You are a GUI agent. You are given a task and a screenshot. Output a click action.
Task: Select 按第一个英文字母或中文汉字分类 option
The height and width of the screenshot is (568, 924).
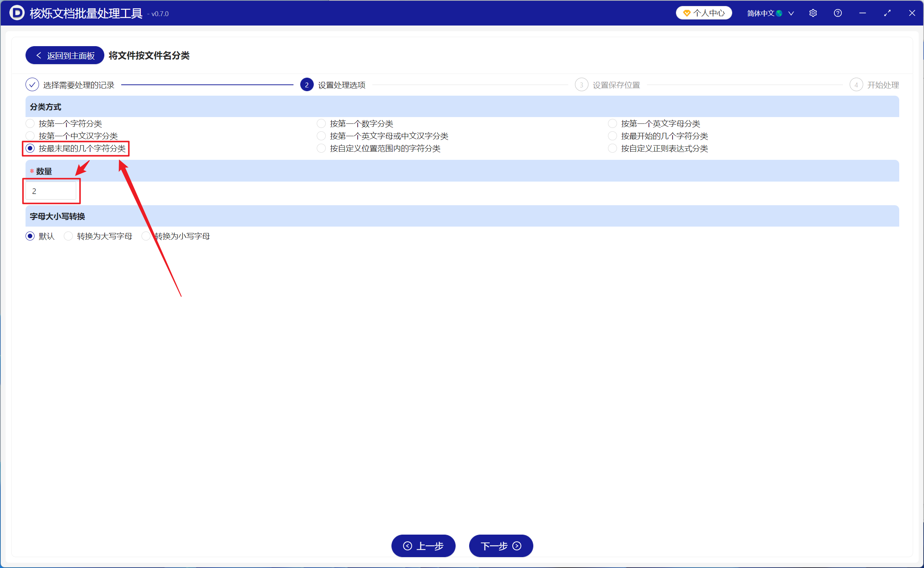pos(321,136)
